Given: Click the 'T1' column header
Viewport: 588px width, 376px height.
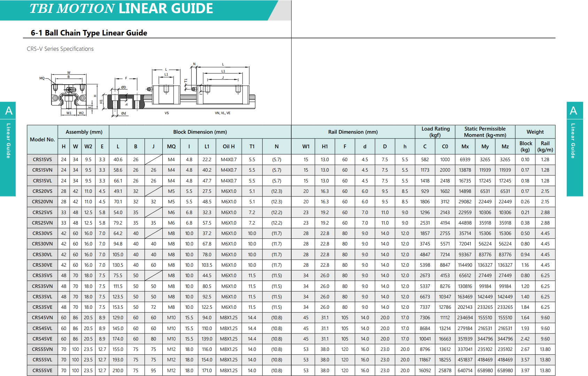Looking at the screenshot, I should point(252,147).
